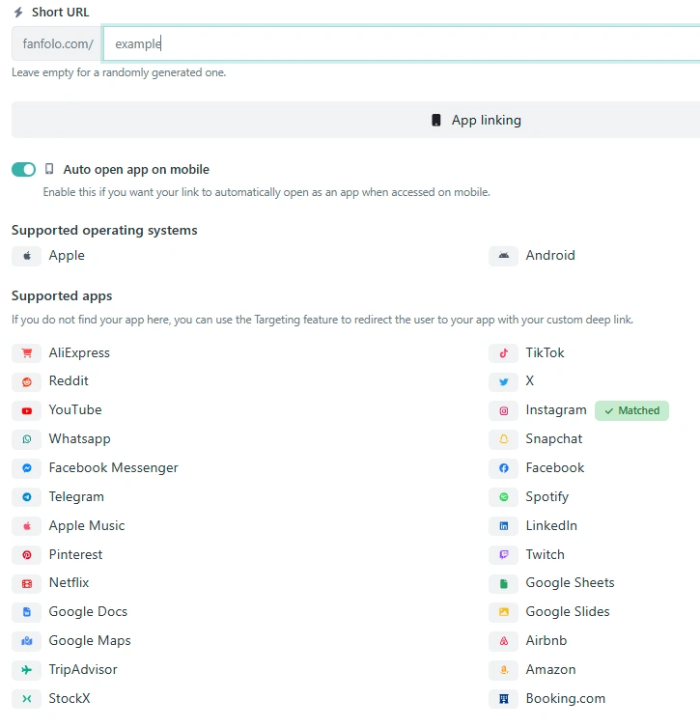Click the Airbnb icon

504,641
